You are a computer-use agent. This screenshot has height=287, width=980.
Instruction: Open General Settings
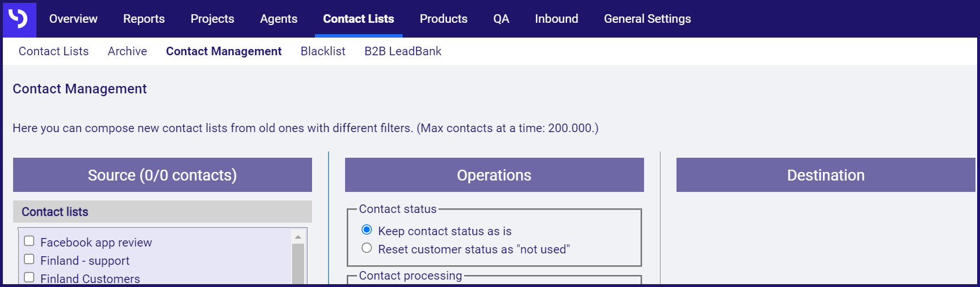point(647,19)
